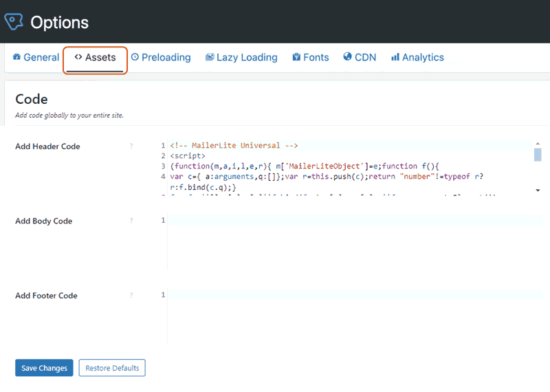
Task: Click the MailerLite Universal comment line
Action: pyautogui.click(x=234, y=146)
